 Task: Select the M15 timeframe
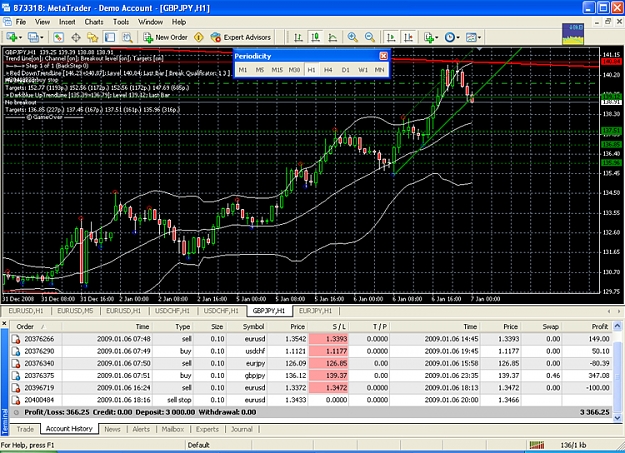pos(277,70)
